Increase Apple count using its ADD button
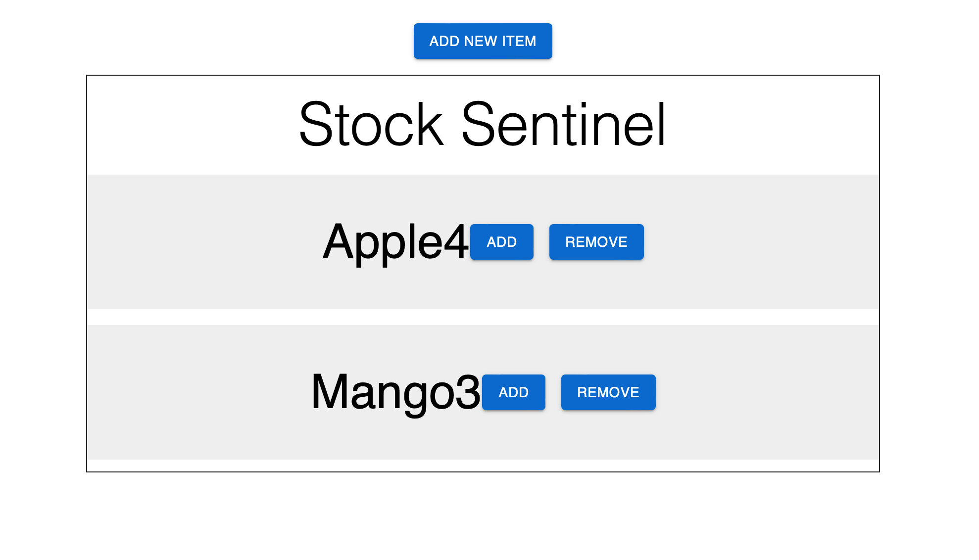The image size is (979, 560). pyautogui.click(x=501, y=242)
